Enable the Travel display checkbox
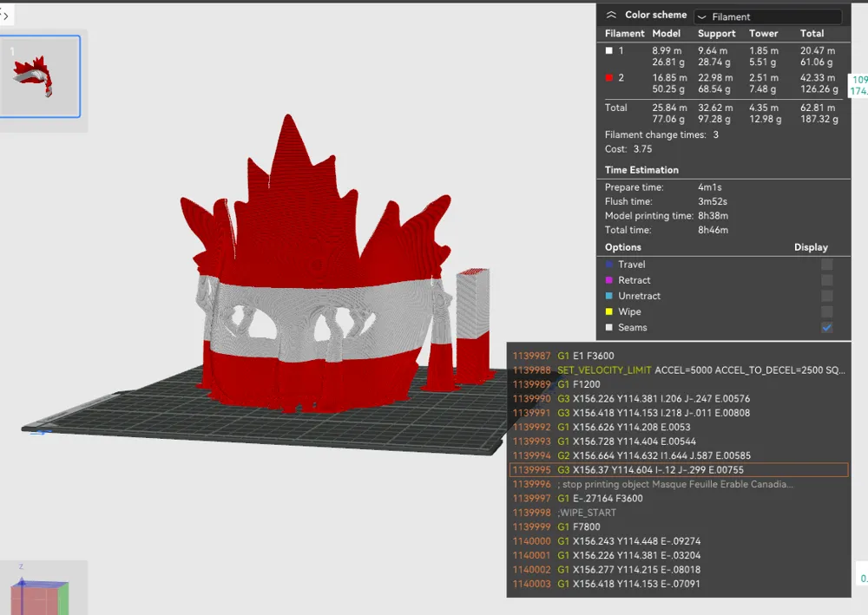This screenshot has width=868, height=615. click(826, 265)
